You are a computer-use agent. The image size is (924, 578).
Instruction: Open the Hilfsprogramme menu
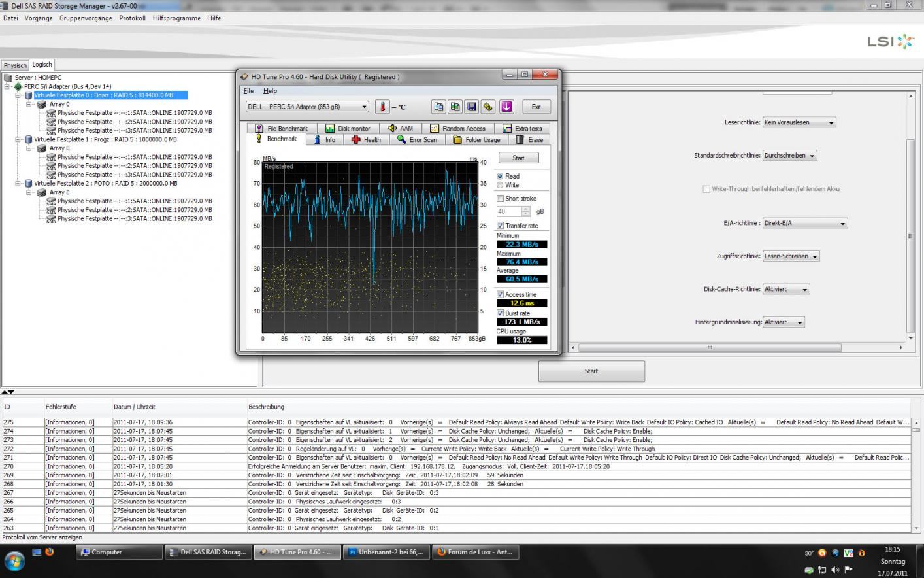(x=176, y=18)
